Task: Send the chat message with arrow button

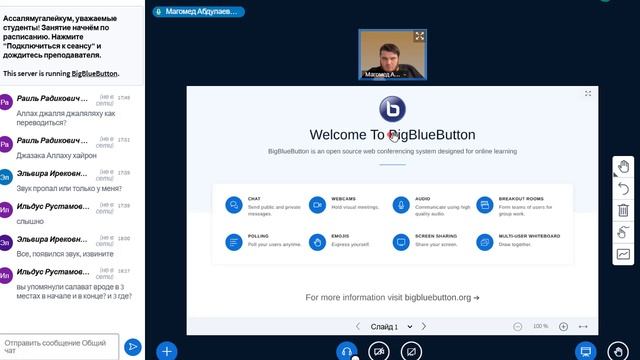Action: pos(133,347)
